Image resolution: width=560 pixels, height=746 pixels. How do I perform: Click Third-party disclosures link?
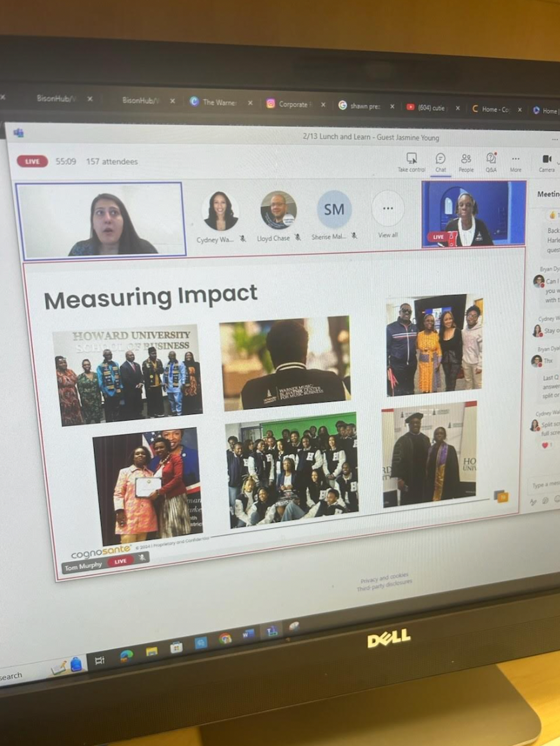[x=384, y=586]
